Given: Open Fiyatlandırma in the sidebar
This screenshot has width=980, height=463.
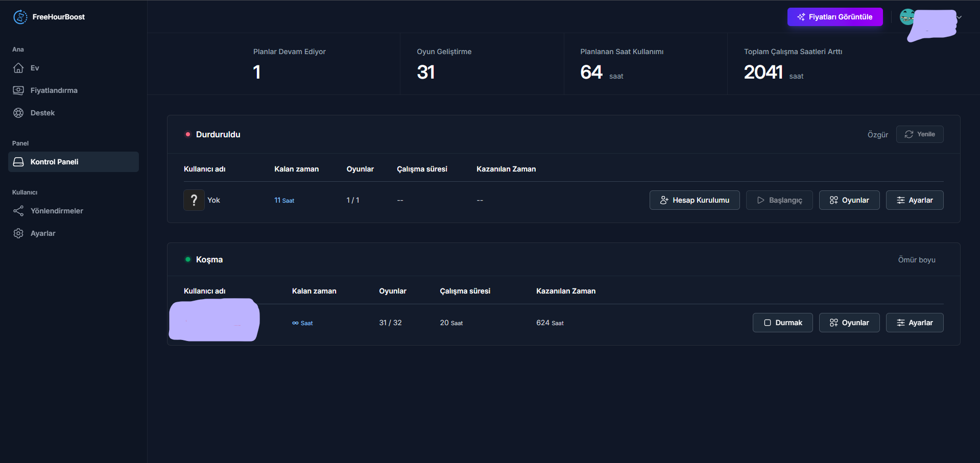Looking at the screenshot, I should [x=74, y=90].
